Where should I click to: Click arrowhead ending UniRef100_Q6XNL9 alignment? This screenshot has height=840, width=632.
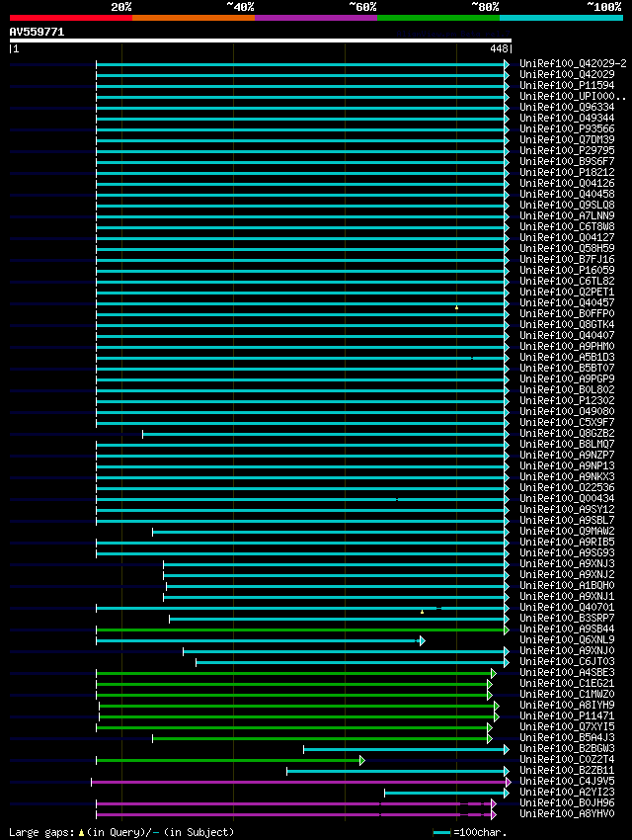click(x=423, y=640)
